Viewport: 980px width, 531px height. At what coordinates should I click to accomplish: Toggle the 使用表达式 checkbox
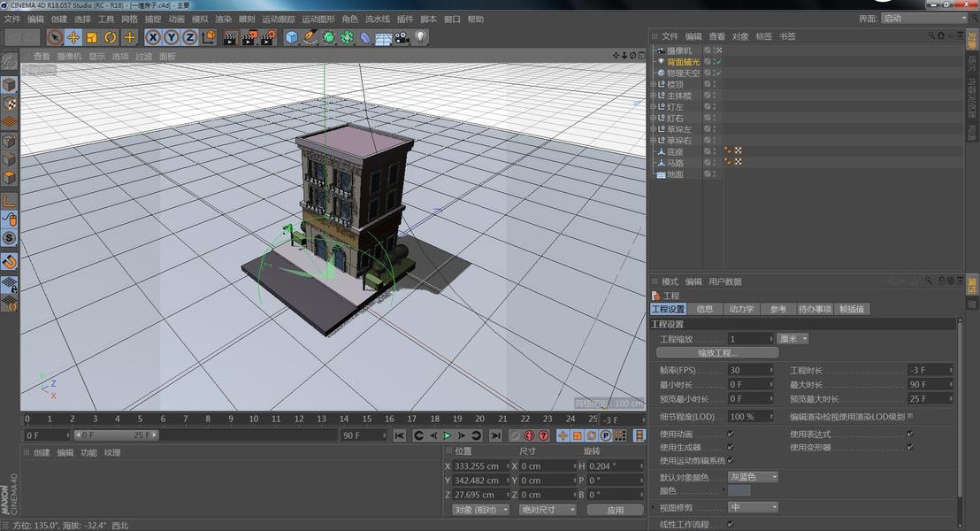tap(910, 434)
